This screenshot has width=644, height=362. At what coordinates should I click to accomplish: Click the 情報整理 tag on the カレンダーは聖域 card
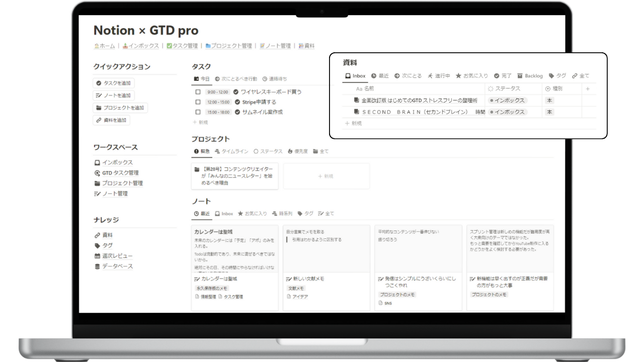point(205,297)
